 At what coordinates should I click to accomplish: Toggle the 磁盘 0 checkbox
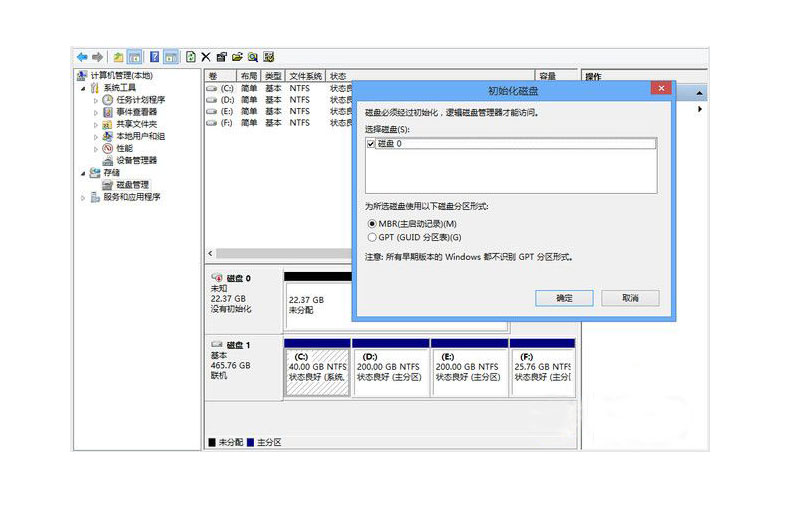[372, 144]
